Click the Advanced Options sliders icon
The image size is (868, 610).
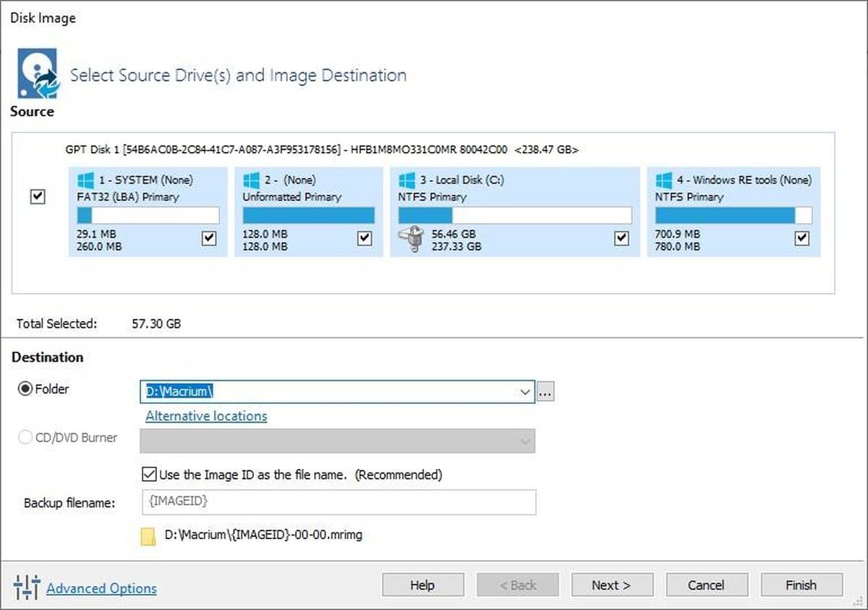tap(26, 588)
